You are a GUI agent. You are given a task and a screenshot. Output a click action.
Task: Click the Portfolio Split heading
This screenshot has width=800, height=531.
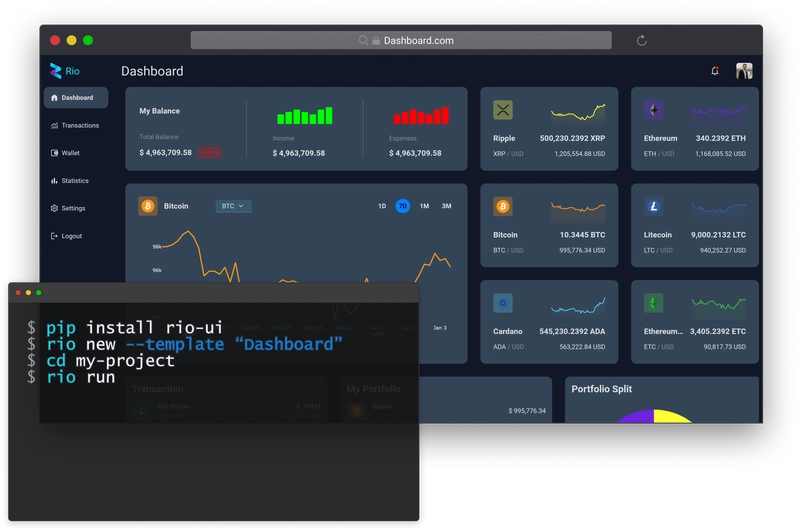click(x=602, y=389)
